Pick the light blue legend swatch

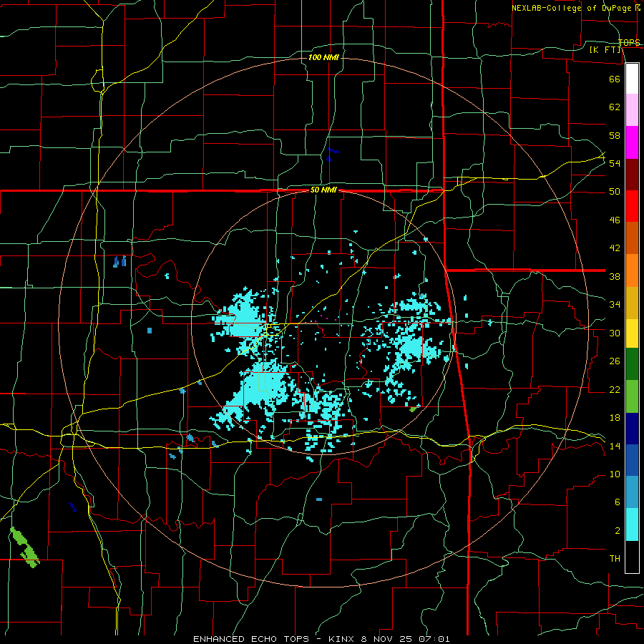632,492
